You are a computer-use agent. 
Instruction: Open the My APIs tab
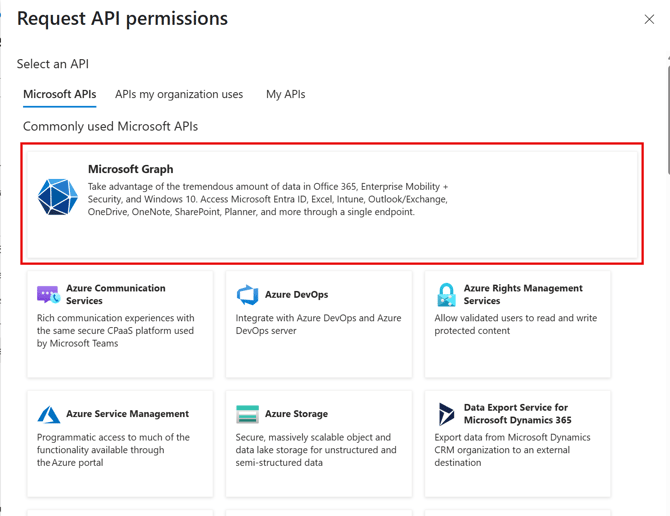pyautogui.click(x=285, y=94)
